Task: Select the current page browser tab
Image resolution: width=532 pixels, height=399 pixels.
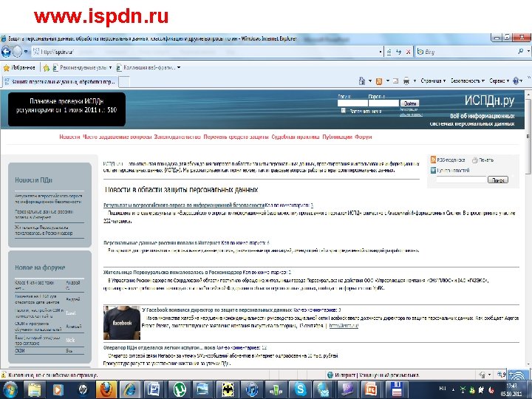Action: tap(61, 81)
